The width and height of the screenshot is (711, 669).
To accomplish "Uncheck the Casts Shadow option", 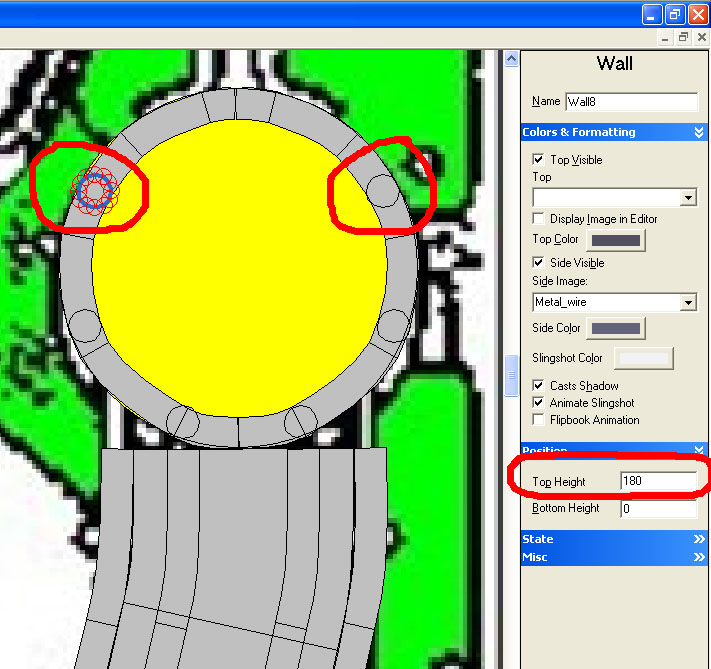I will coord(539,385).
